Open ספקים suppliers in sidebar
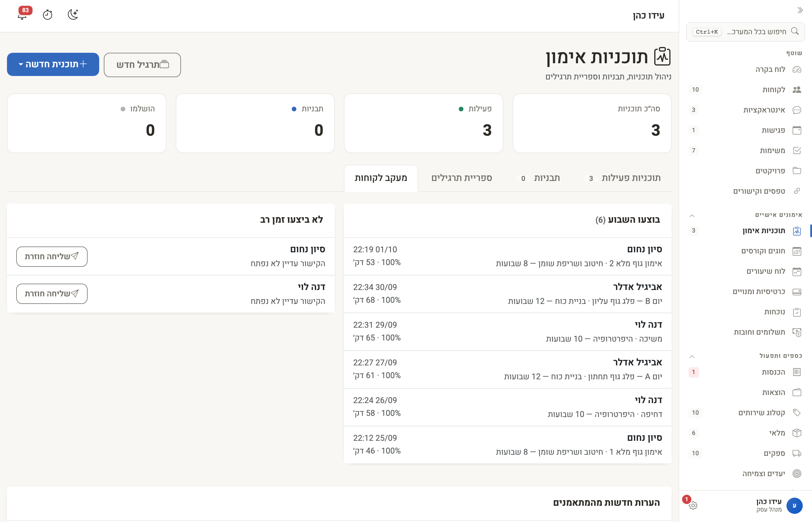Image resolution: width=812 pixels, height=522 pixels. pos(745,453)
